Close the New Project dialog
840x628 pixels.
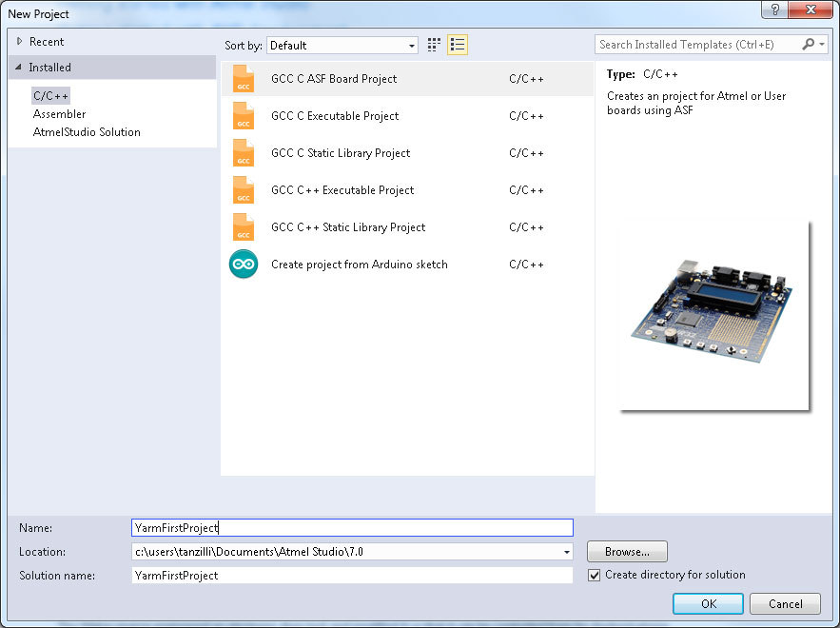(811, 10)
